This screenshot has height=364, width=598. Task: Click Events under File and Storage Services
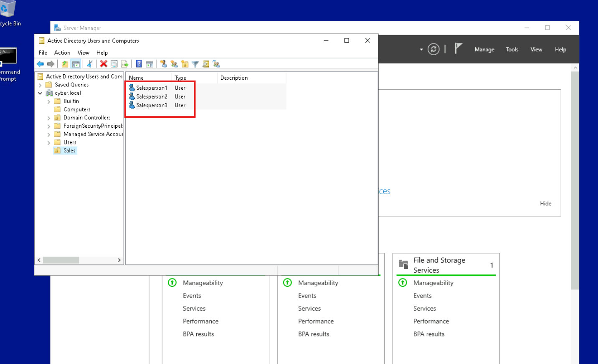tap(422, 296)
